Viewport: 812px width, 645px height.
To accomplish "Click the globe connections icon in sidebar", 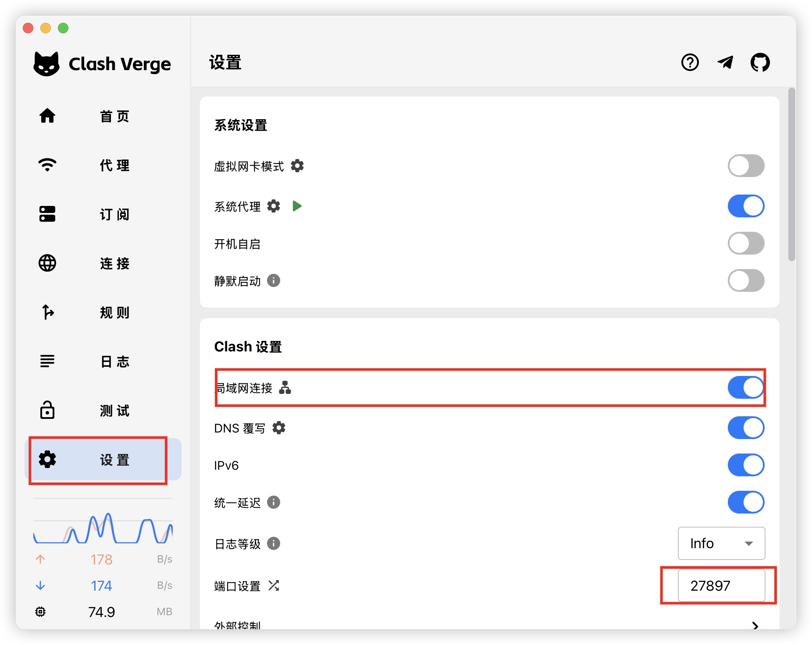I will coord(47,263).
